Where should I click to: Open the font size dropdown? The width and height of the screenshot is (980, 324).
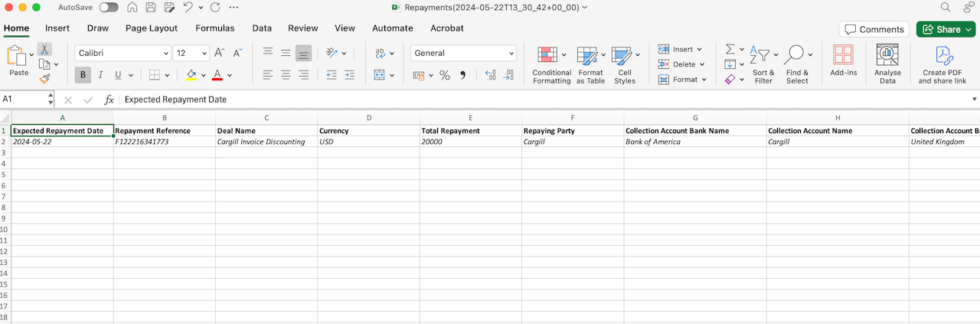click(x=191, y=54)
